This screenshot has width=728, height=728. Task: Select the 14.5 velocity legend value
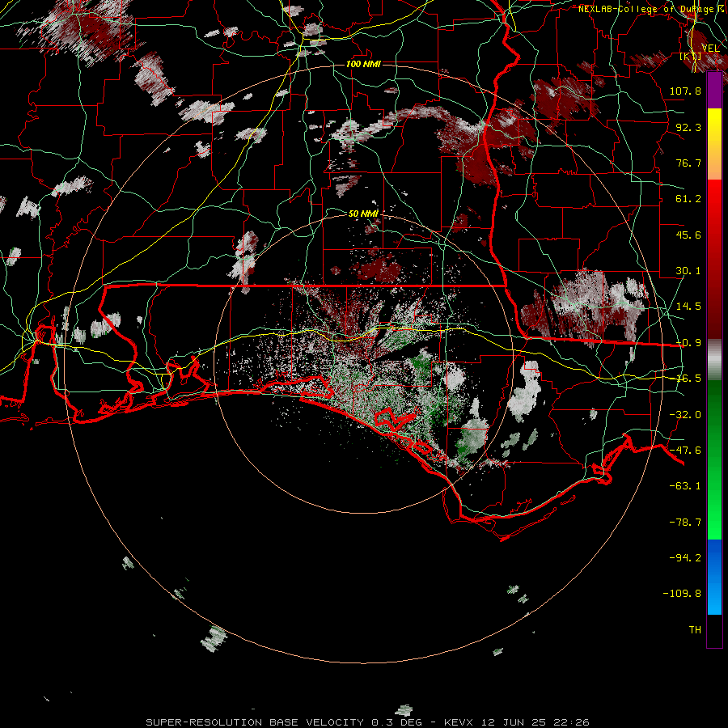point(688,307)
